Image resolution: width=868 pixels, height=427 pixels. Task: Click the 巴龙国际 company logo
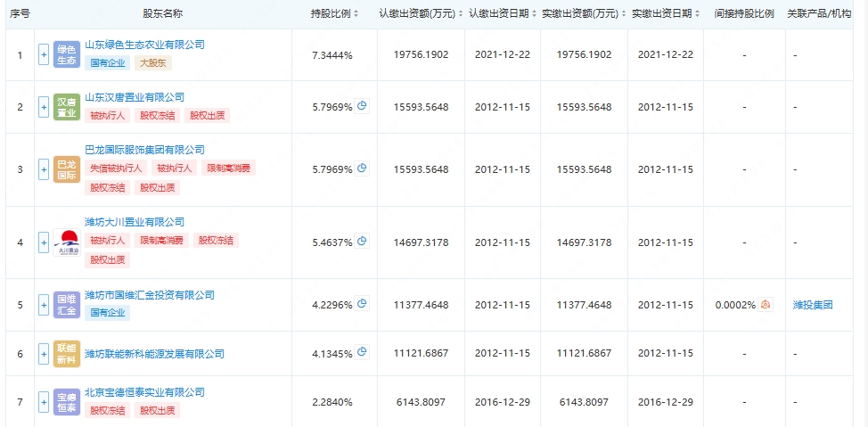tap(67, 169)
